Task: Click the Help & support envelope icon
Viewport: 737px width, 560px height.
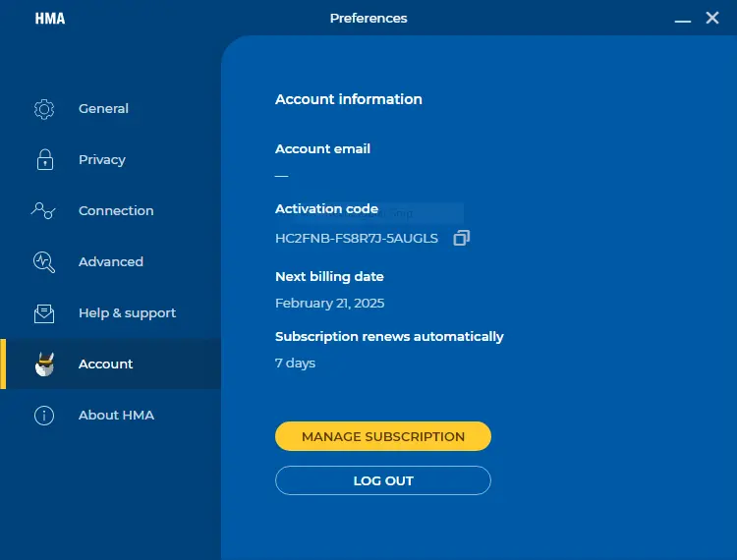Action: tap(44, 313)
